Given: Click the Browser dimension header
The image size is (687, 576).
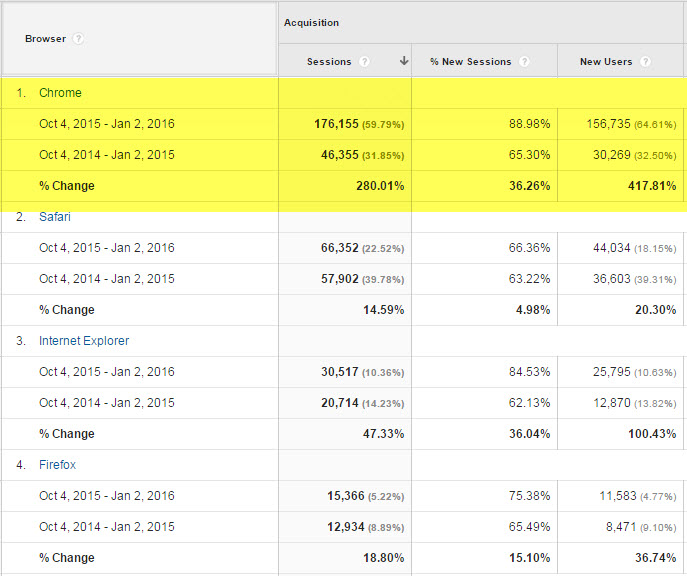Looking at the screenshot, I should tap(46, 39).
